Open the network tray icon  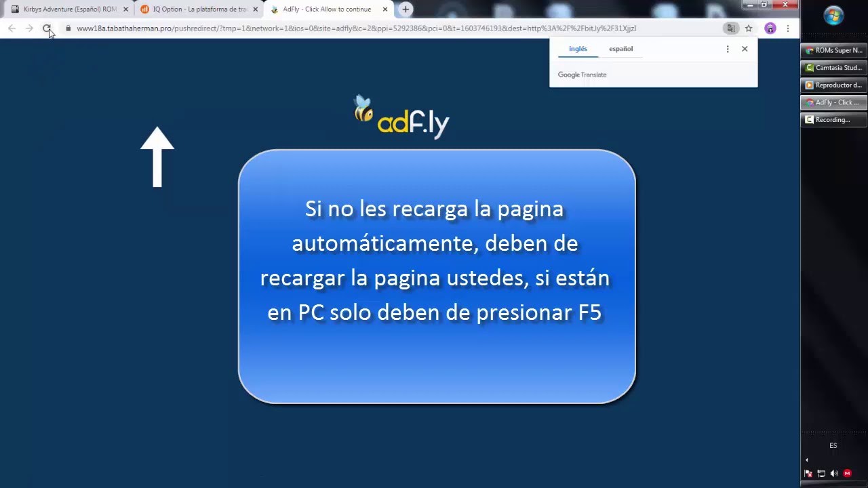[x=821, y=474]
